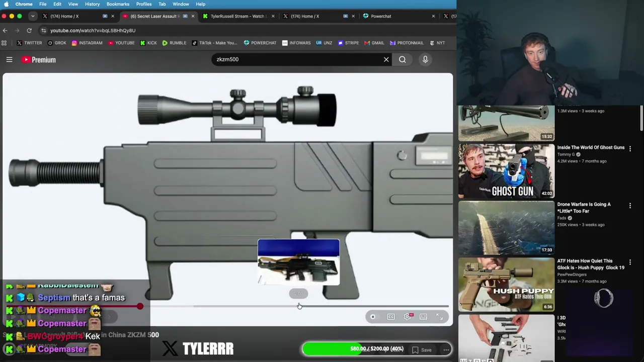The width and height of the screenshot is (644, 362).
Task: Open Ghost Gun video thumbnail
Action: (506, 171)
